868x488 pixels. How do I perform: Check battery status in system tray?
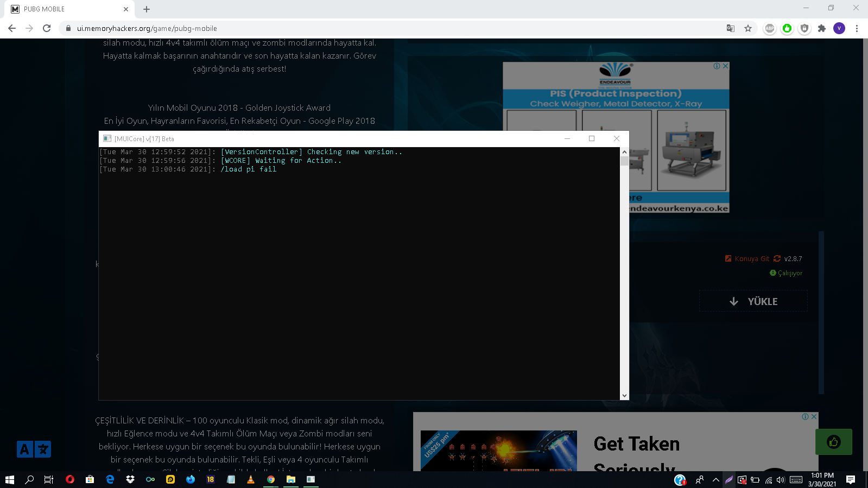(x=755, y=480)
